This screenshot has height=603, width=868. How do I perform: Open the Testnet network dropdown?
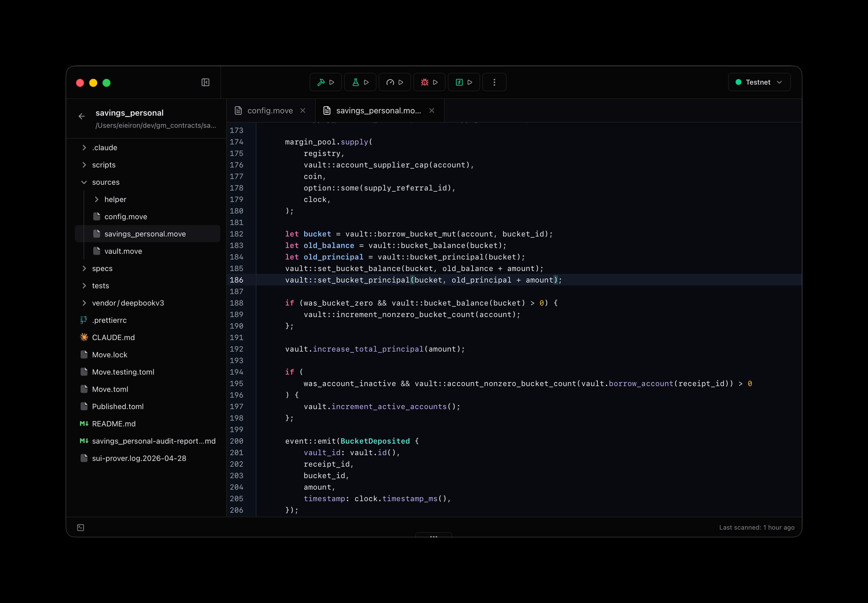pos(759,82)
